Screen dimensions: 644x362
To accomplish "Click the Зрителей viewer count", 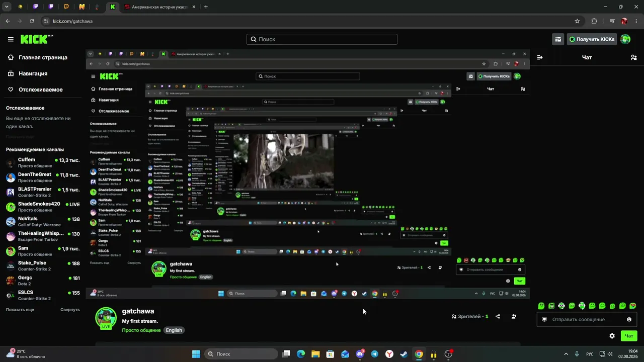I will pyautogui.click(x=470, y=317).
